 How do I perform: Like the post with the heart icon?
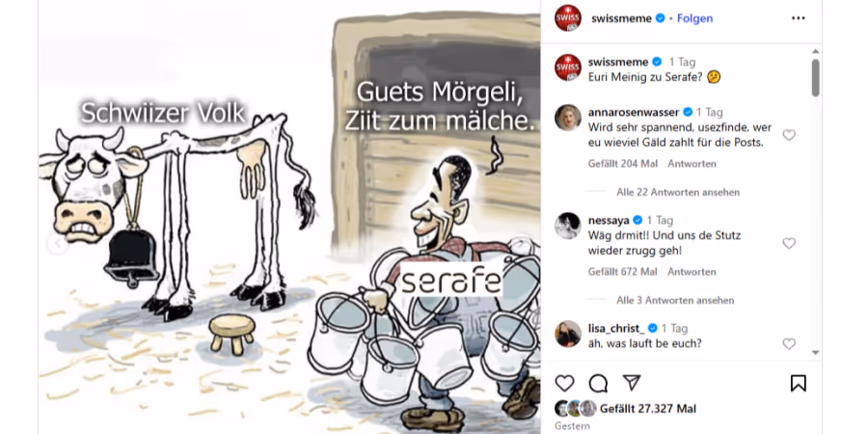point(564,383)
